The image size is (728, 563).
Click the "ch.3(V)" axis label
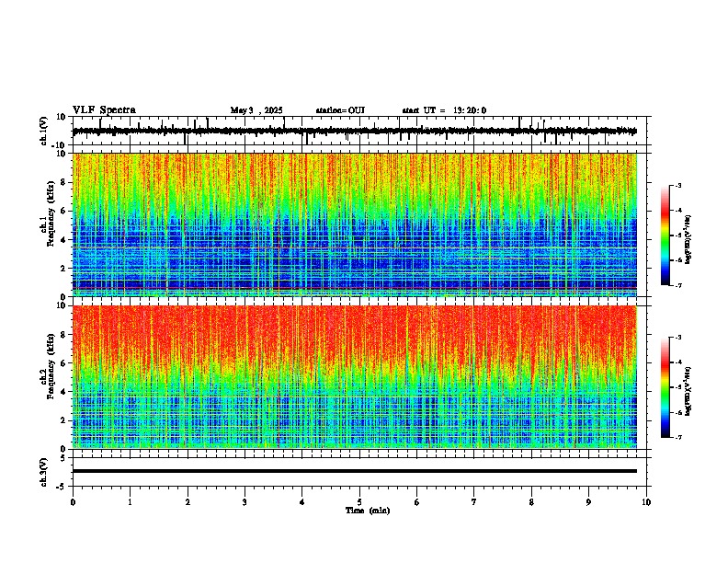tap(44, 472)
